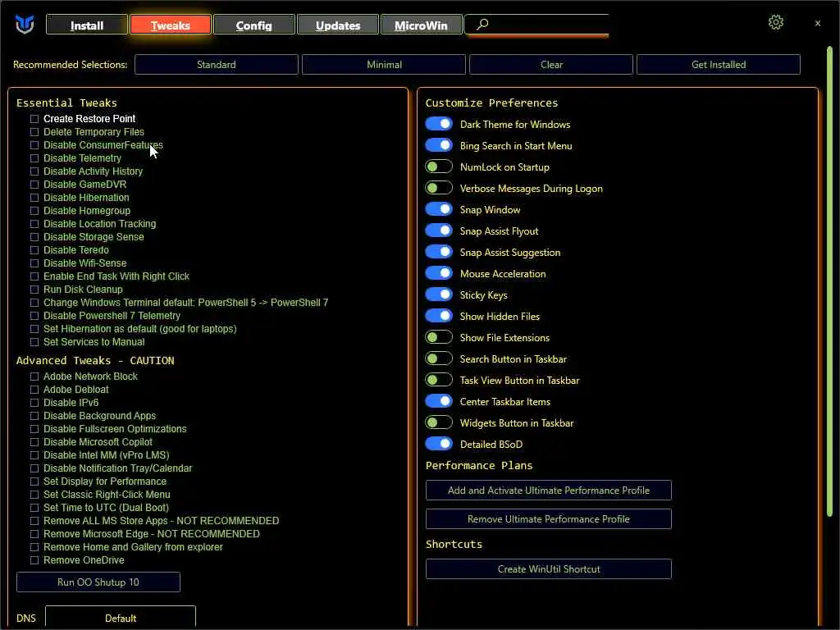Check Disable Fullscreen Optimizations
The height and width of the screenshot is (630, 840).
click(x=34, y=429)
